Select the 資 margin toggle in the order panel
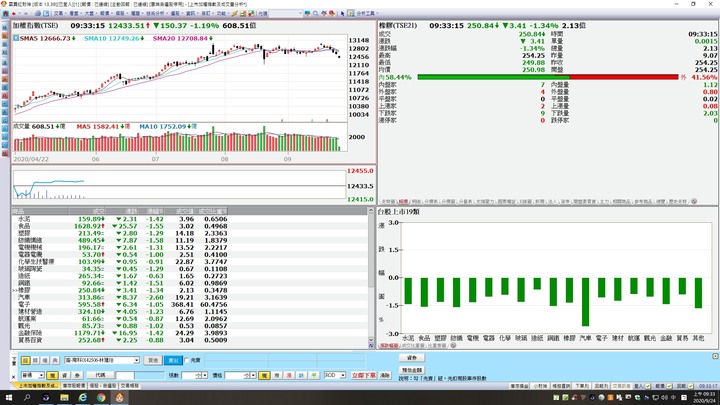This screenshot has width=720, height=405. [65, 376]
